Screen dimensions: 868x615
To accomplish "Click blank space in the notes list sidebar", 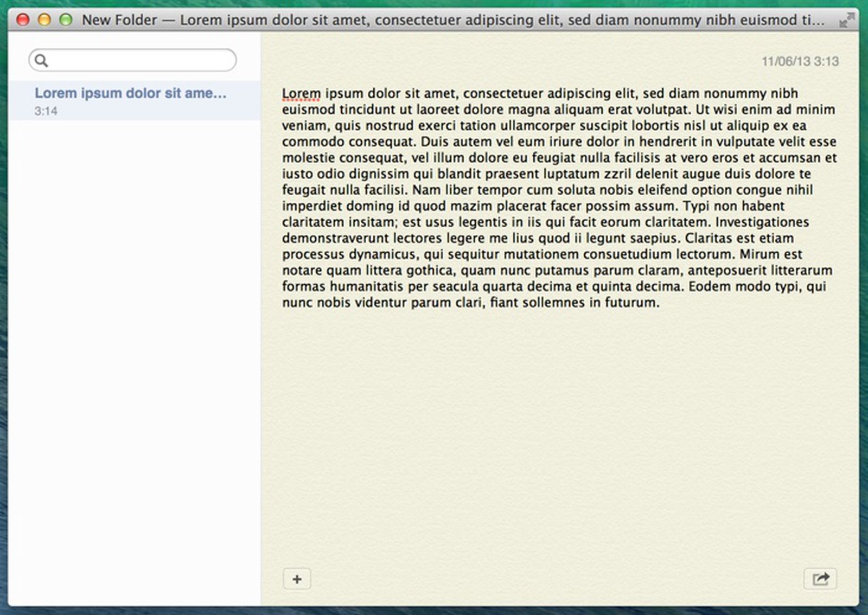I will (x=133, y=353).
